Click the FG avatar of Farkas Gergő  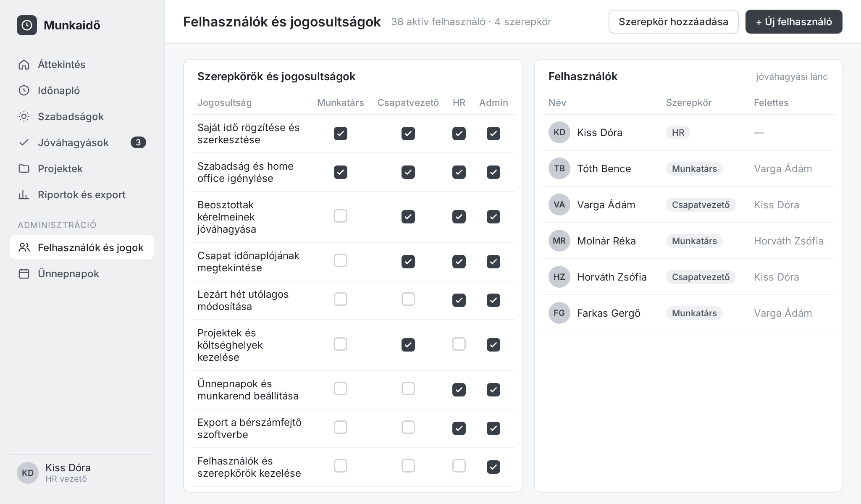pyautogui.click(x=559, y=313)
